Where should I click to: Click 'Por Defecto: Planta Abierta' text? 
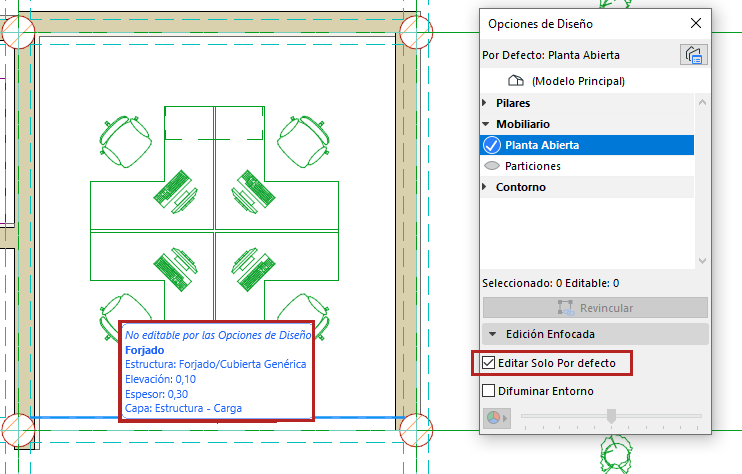pos(551,55)
